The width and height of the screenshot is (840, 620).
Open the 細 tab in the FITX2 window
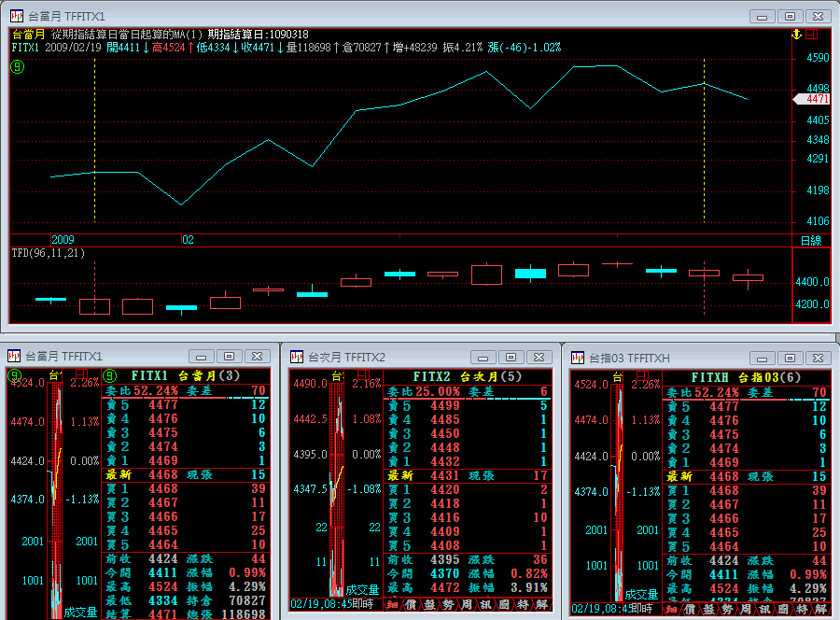coord(393,605)
